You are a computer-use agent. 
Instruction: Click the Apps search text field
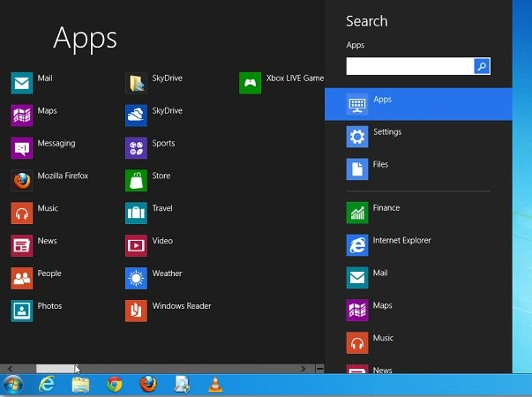point(410,66)
